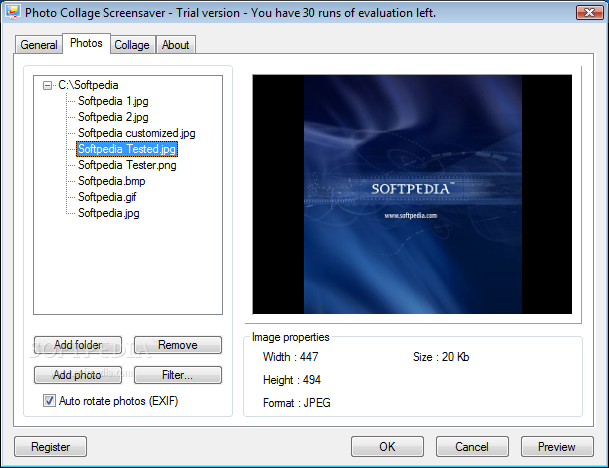Click the Width : 447 value
The image size is (609, 468).
click(291, 357)
